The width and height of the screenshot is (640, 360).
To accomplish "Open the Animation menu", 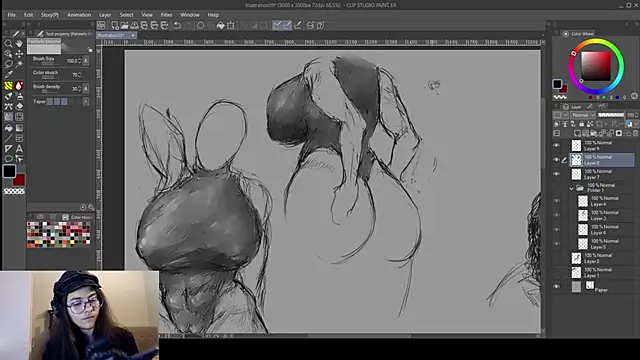I will tap(79, 15).
